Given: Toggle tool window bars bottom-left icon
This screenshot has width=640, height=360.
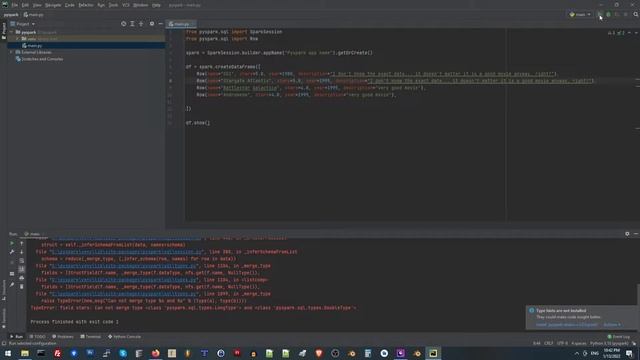Looking at the screenshot, I should (4, 344).
